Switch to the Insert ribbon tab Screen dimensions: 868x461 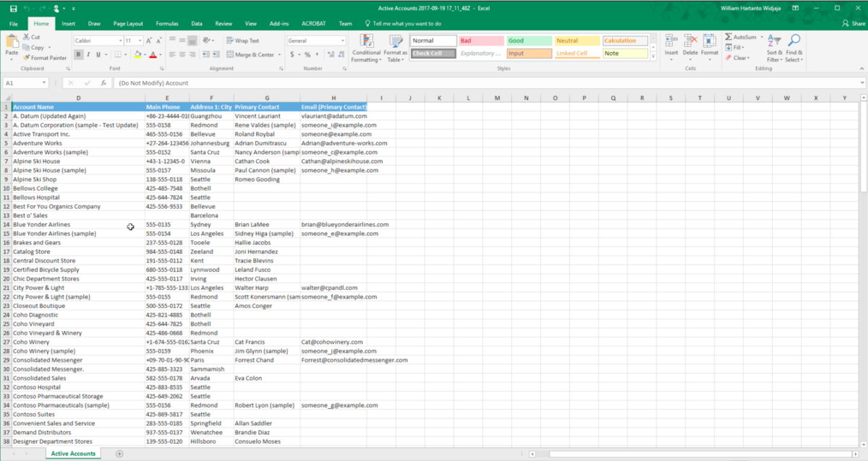pyautogui.click(x=68, y=24)
